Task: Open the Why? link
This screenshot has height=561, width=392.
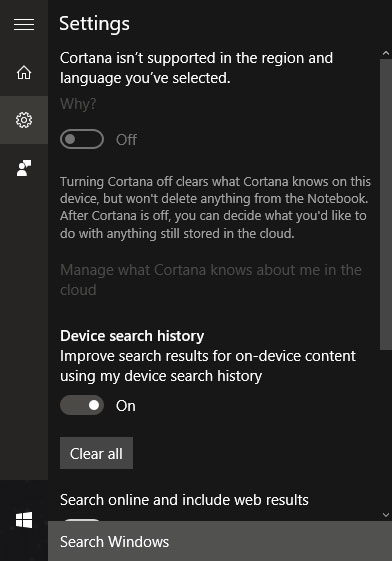Action: tap(78, 104)
